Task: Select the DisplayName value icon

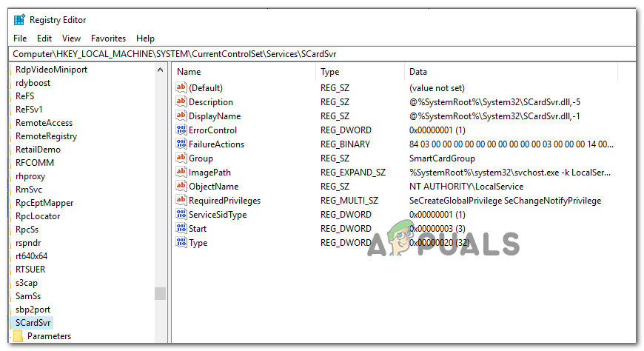Action: [181, 116]
